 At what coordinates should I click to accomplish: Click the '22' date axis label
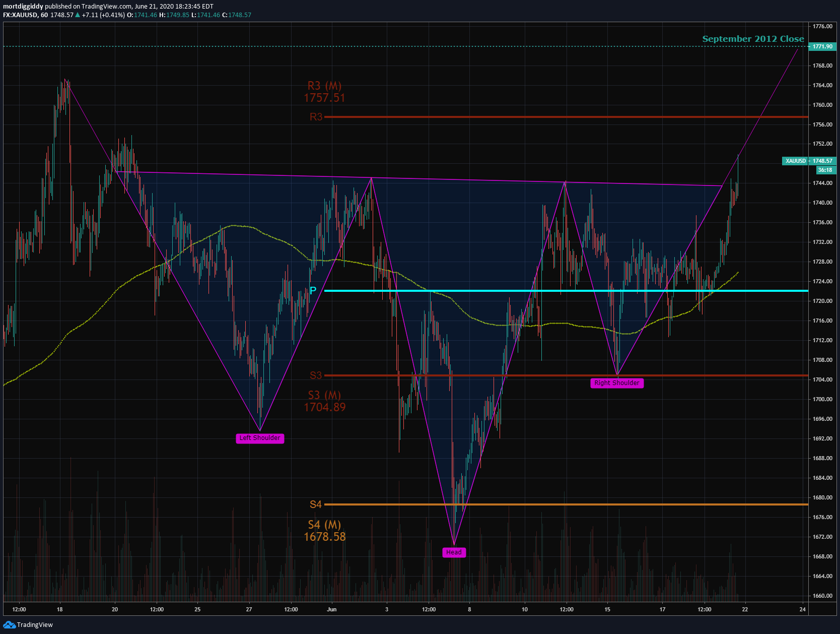tap(745, 609)
